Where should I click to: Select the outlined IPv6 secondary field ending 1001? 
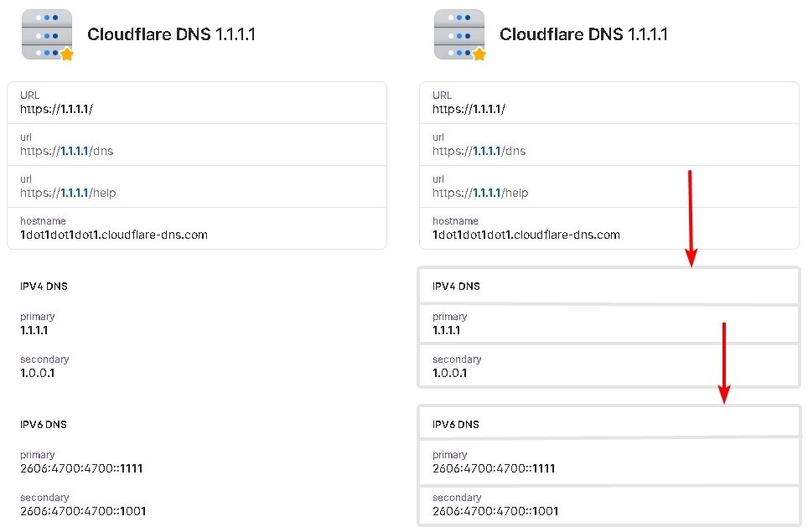[609, 504]
